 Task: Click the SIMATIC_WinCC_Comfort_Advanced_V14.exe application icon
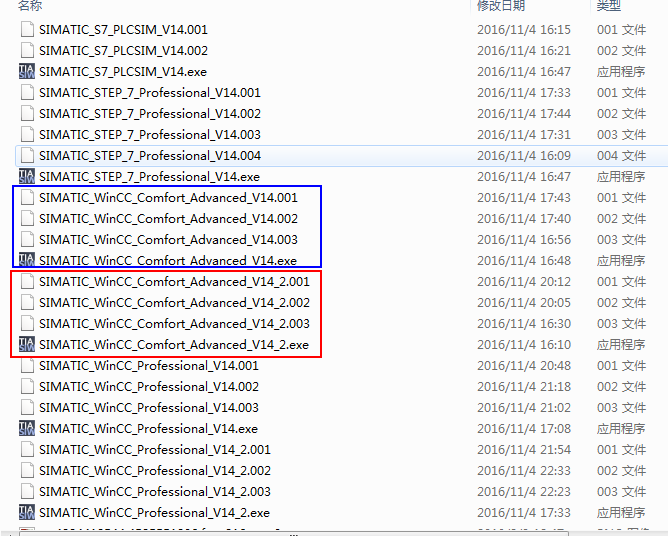click(x=27, y=260)
